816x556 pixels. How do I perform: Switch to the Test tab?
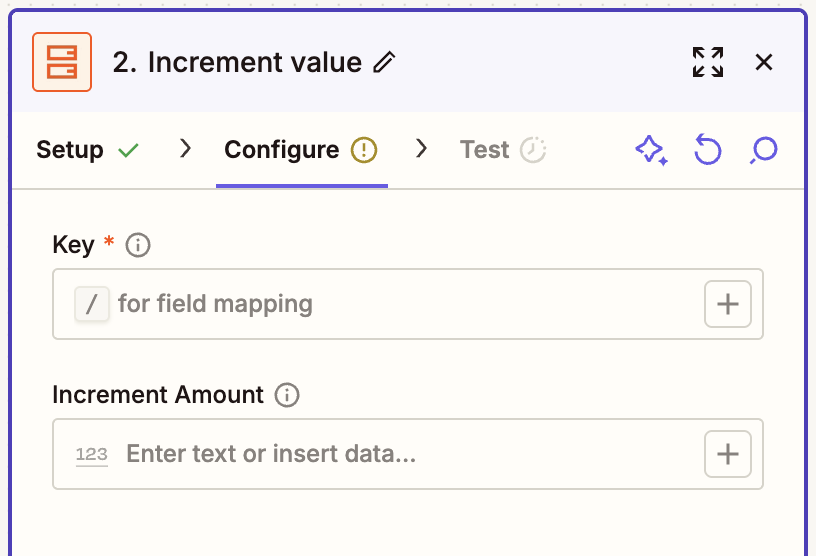(502, 150)
